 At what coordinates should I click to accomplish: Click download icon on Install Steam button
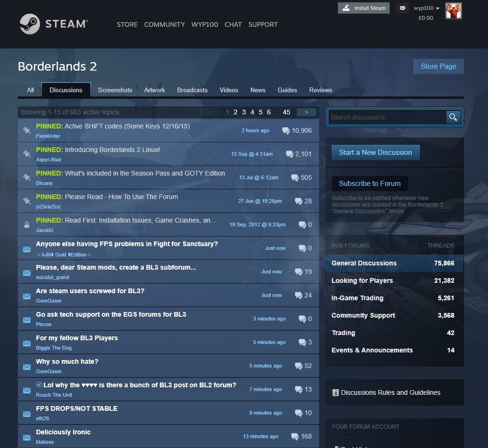(x=346, y=8)
